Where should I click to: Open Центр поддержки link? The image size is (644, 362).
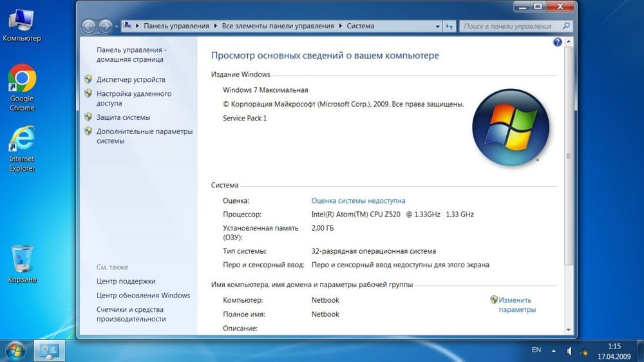tap(126, 281)
